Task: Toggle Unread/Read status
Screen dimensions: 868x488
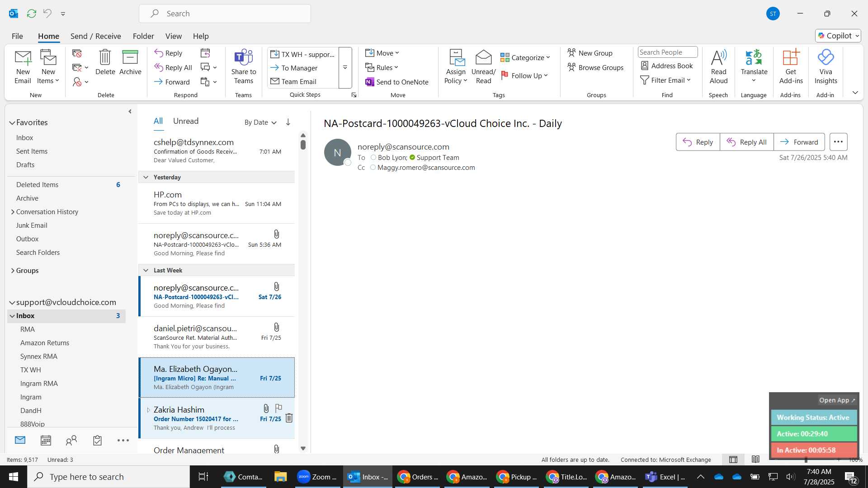Action: coord(483,67)
